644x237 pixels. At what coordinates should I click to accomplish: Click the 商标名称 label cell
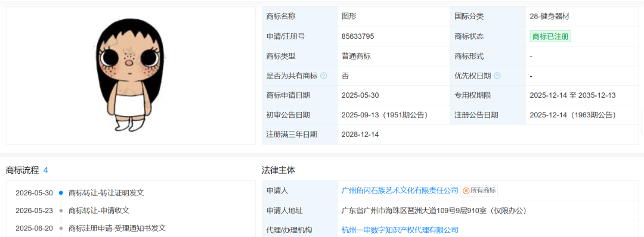coord(299,17)
